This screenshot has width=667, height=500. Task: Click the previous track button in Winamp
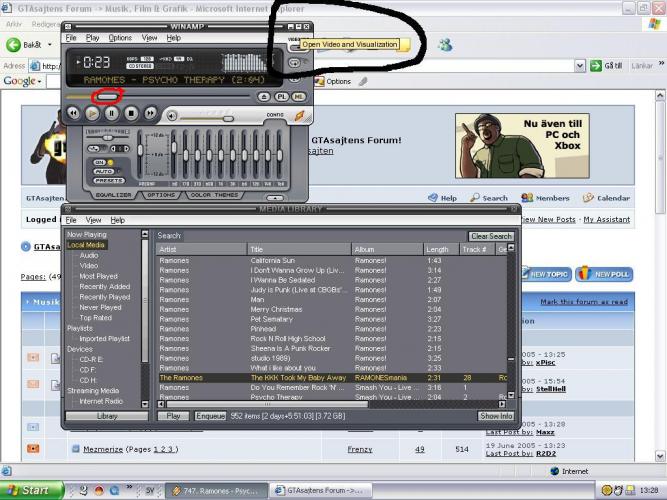[x=73, y=114]
